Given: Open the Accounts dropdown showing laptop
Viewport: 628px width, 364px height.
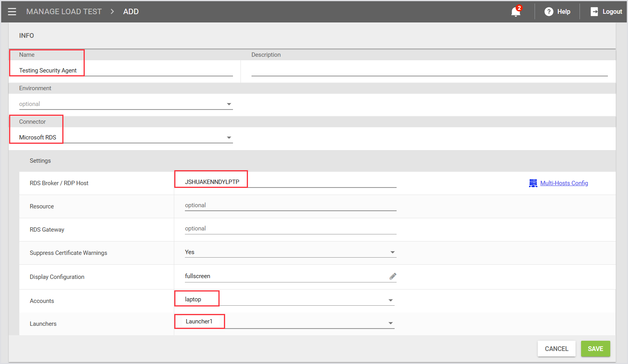Looking at the screenshot, I should coord(390,300).
